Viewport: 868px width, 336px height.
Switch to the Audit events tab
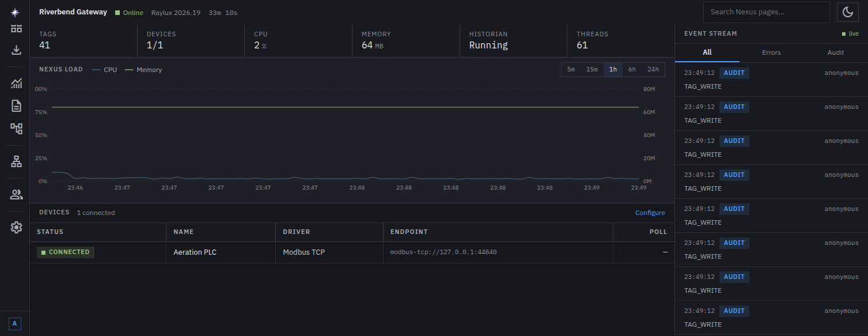tap(836, 52)
